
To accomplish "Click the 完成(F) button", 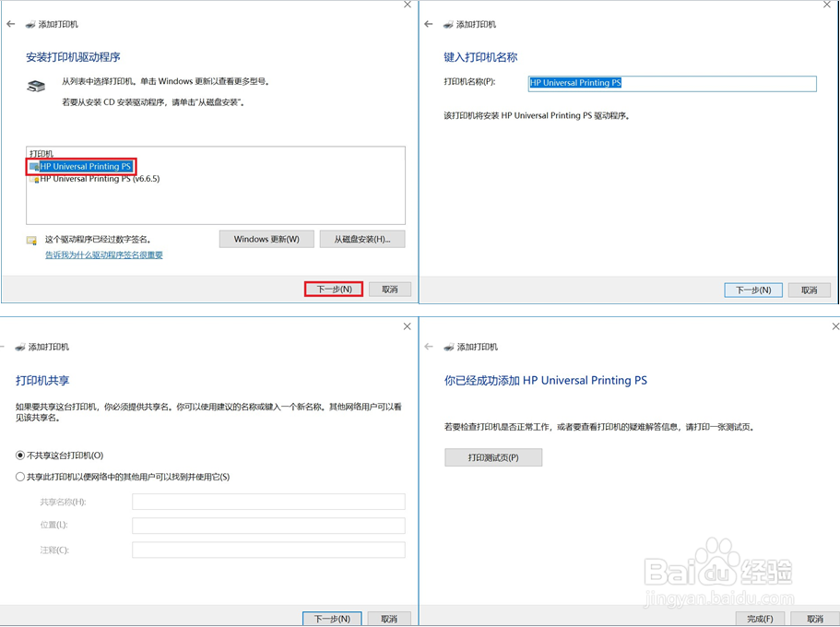I will pos(759,619).
